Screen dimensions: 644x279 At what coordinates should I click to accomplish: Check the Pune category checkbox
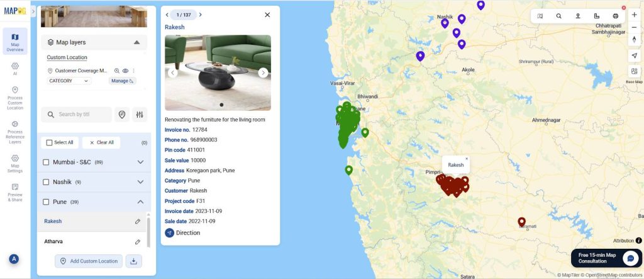46,202
